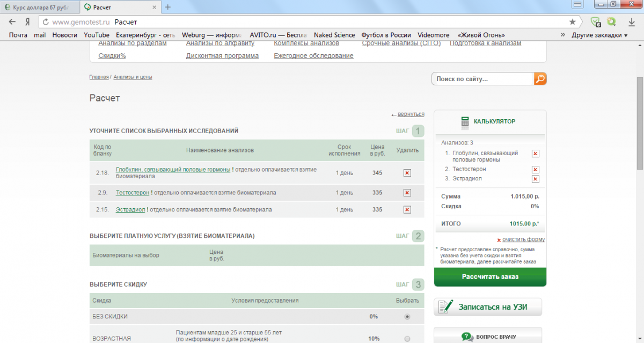The image size is (644, 343).
Task: Select the БЕЗ СКИДКИ radio button
Action: click(x=407, y=317)
